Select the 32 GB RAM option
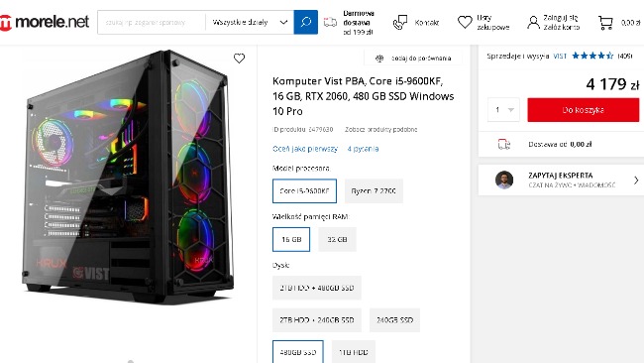The height and width of the screenshot is (363, 644). (x=337, y=239)
